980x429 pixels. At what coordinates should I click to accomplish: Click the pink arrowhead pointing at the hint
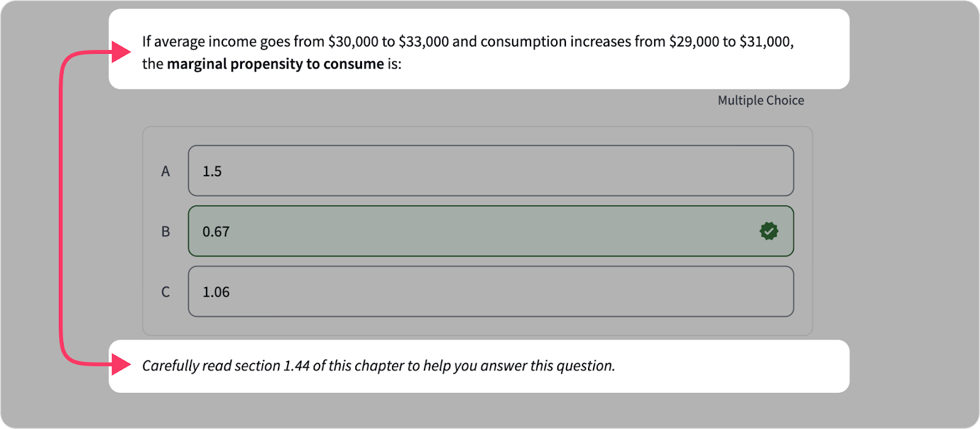point(121,365)
